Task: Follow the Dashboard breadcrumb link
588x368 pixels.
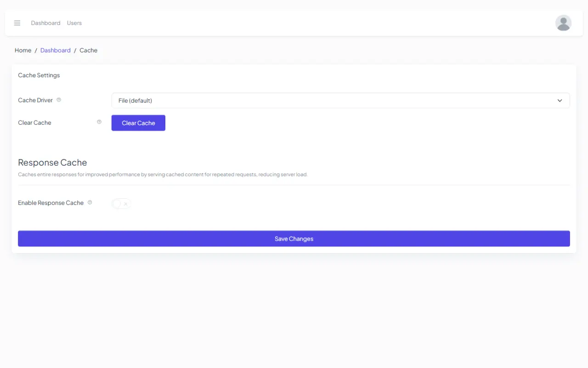Action: (x=56, y=50)
